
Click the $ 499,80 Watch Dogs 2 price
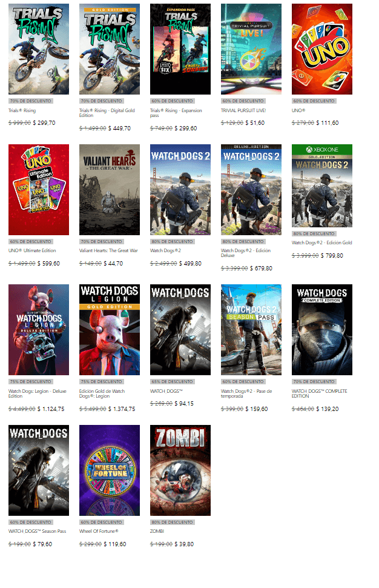190,264
